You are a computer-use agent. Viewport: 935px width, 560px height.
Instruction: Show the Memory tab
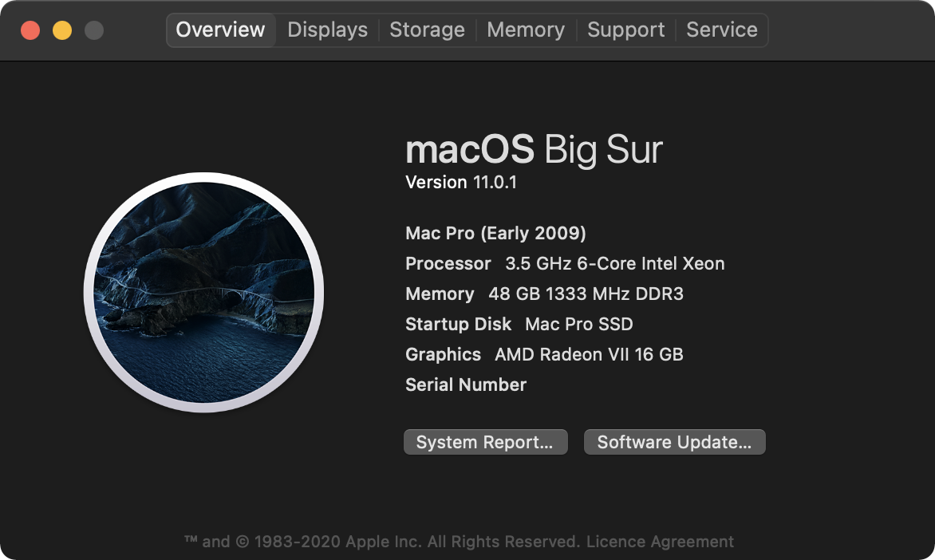pos(526,30)
